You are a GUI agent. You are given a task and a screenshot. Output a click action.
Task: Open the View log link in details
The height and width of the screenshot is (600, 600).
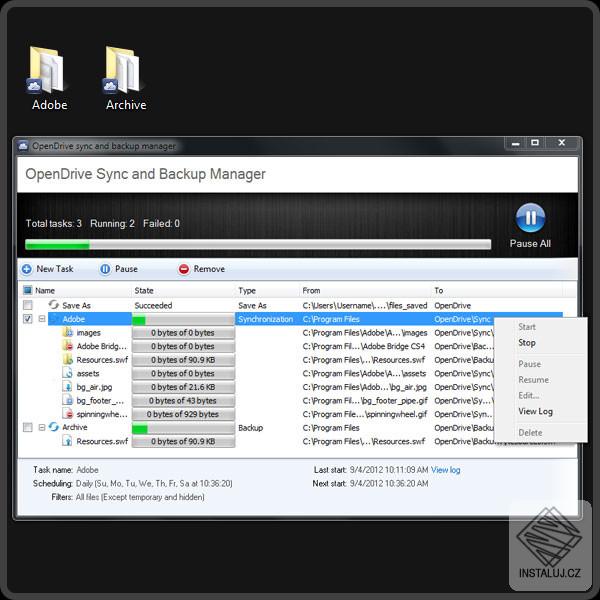(445, 470)
